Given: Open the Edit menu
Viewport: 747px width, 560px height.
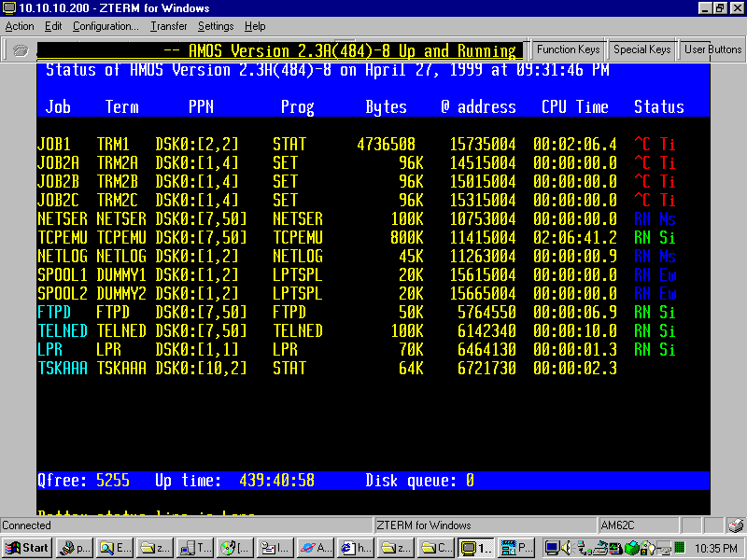Looking at the screenshot, I should (53, 26).
